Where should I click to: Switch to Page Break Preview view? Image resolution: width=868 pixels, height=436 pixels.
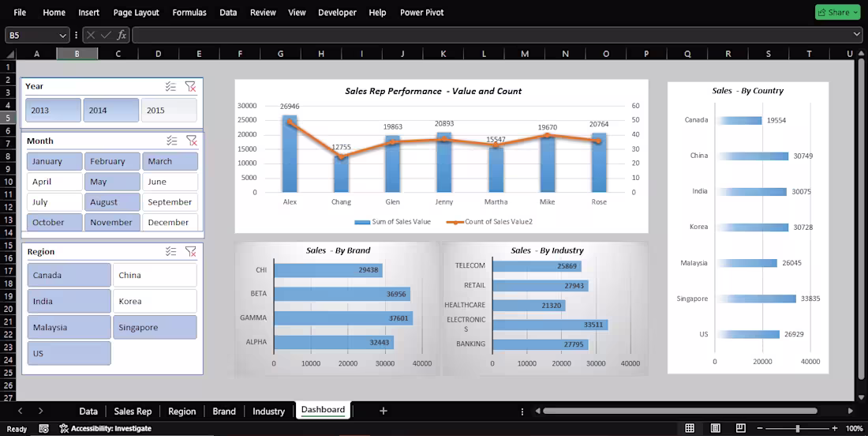pos(741,428)
